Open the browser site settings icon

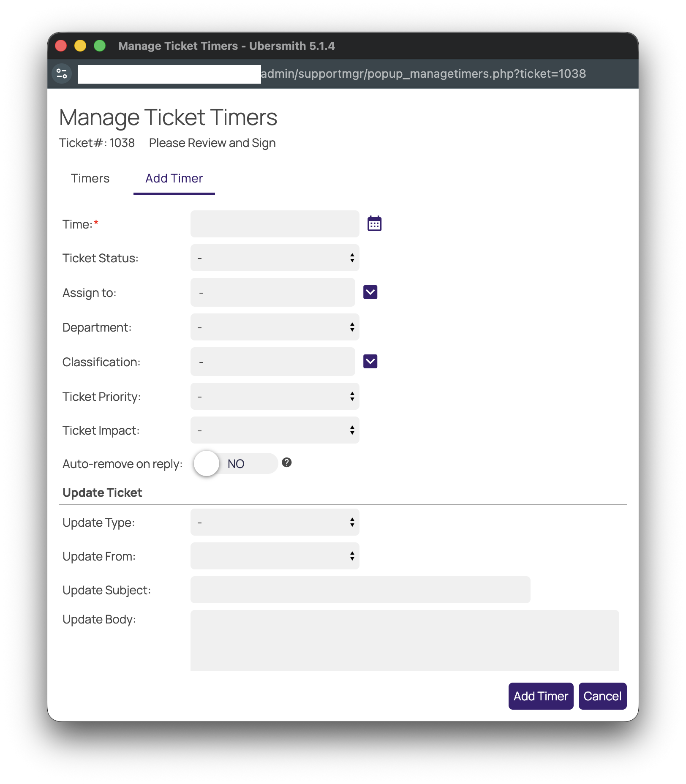tap(62, 73)
